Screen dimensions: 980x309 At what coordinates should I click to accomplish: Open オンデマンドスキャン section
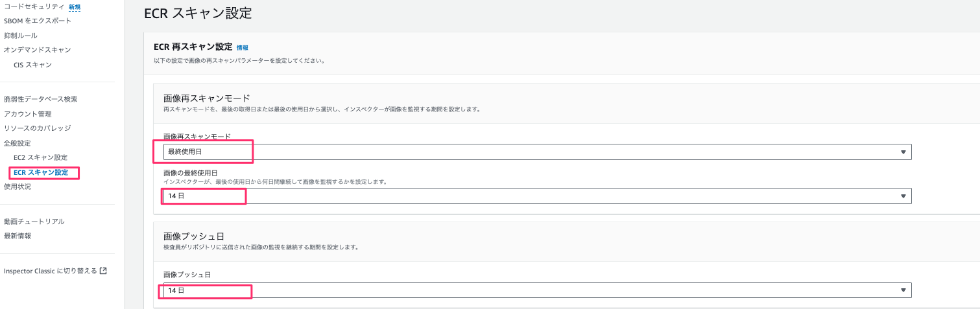click(x=38, y=50)
